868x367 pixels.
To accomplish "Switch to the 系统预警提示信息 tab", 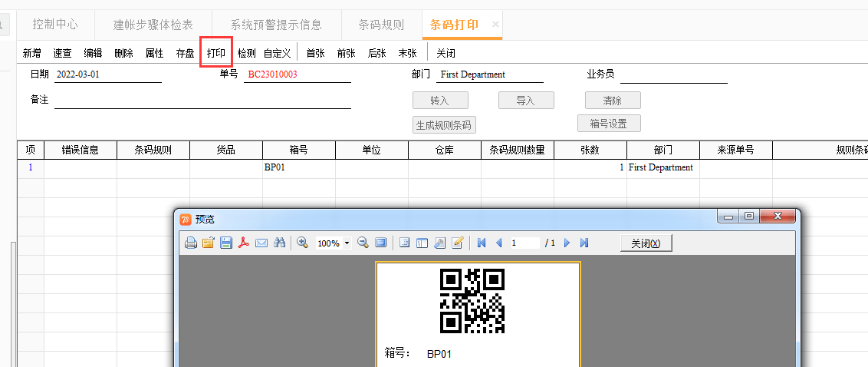I will (276, 25).
